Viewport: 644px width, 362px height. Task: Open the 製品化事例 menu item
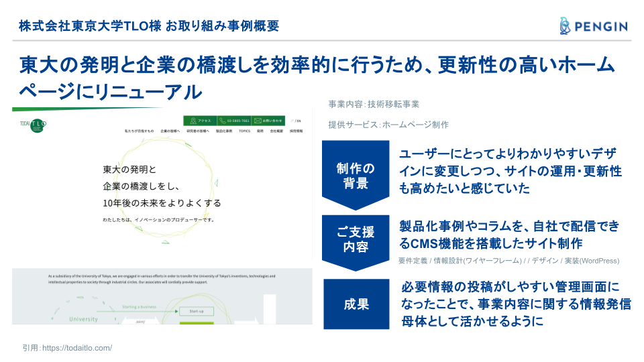tap(224, 131)
